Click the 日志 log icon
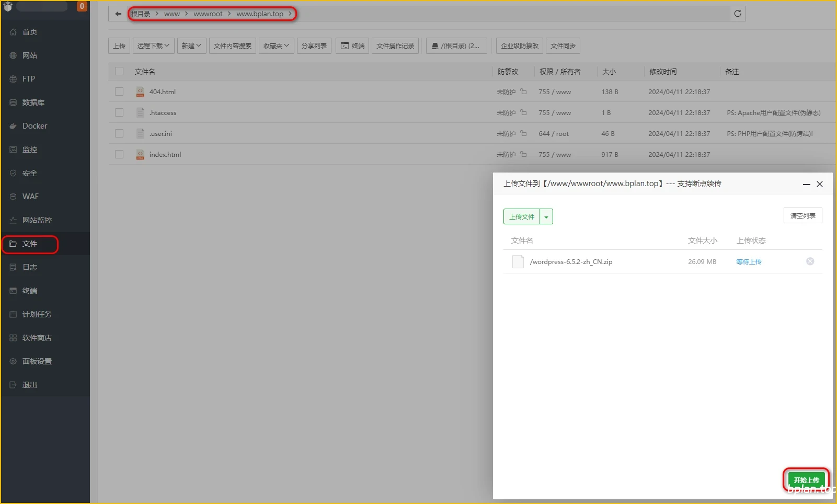The width and height of the screenshot is (837, 504). tap(13, 267)
